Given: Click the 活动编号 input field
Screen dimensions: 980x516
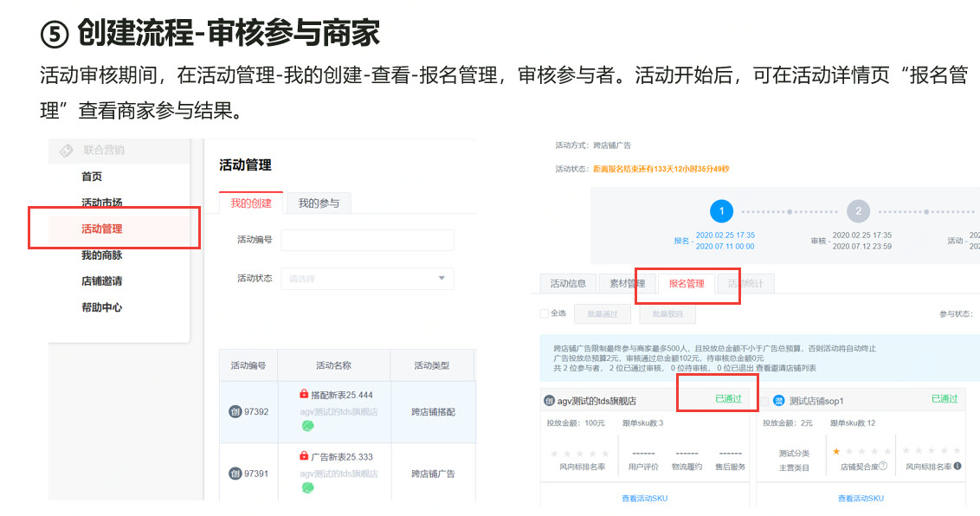Looking at the screenshot, I should 367,240.
